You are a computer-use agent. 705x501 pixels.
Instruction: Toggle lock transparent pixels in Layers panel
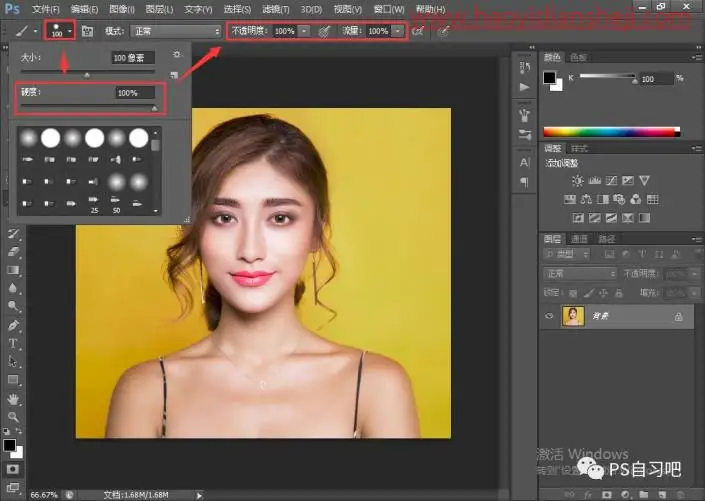pos(573,293)
